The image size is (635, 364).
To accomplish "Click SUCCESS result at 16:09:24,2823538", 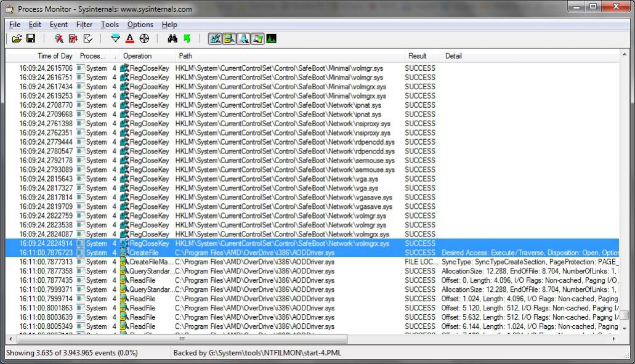I will tap(420, 225).
